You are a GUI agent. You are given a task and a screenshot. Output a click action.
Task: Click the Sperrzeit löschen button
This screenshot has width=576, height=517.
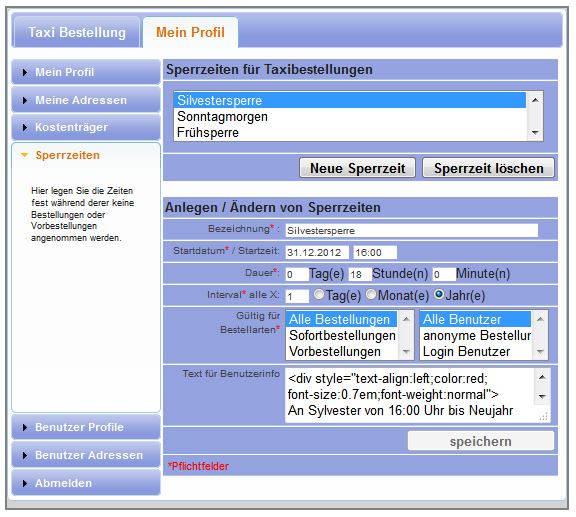pos(489,168)
